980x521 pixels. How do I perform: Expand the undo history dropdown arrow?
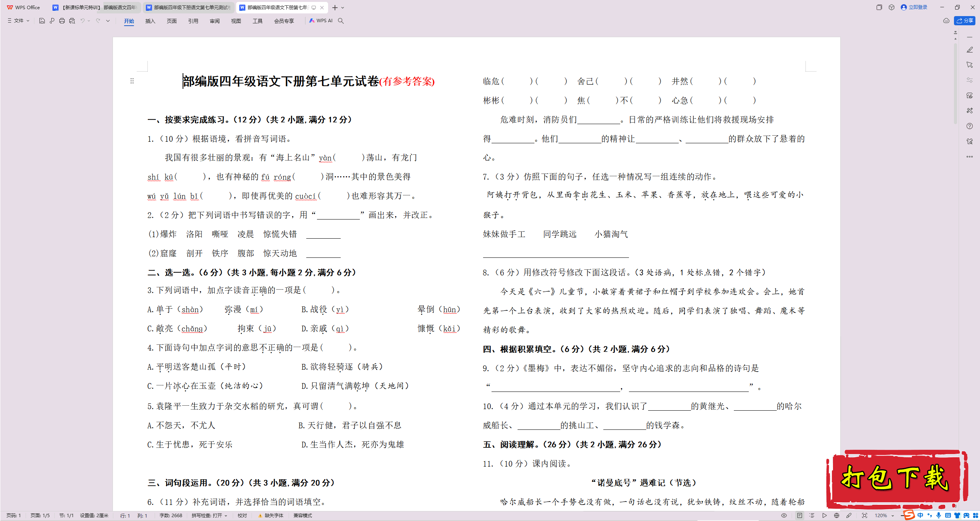[x=89, y=21]
